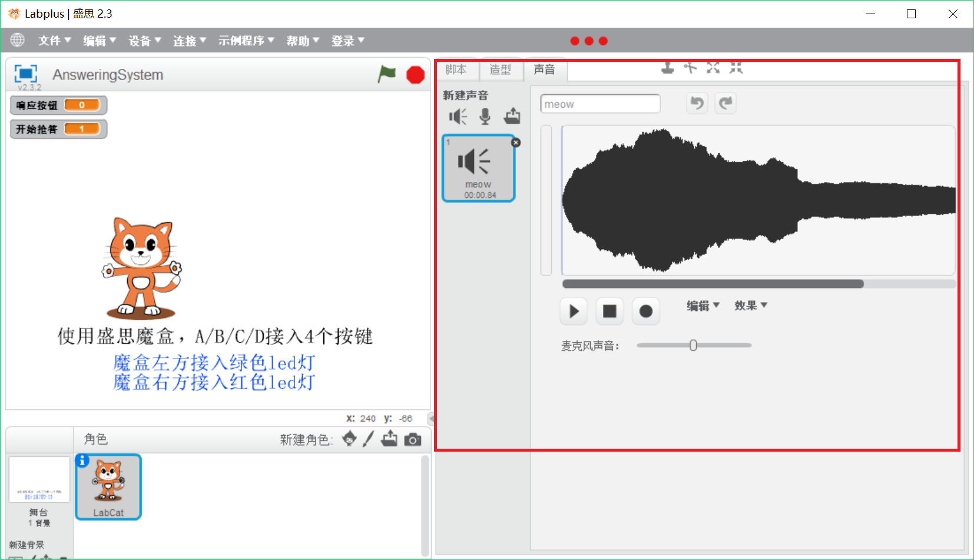Stop sound playback
The width and height of the screenshot is (974, 560).
pos(609,311)
